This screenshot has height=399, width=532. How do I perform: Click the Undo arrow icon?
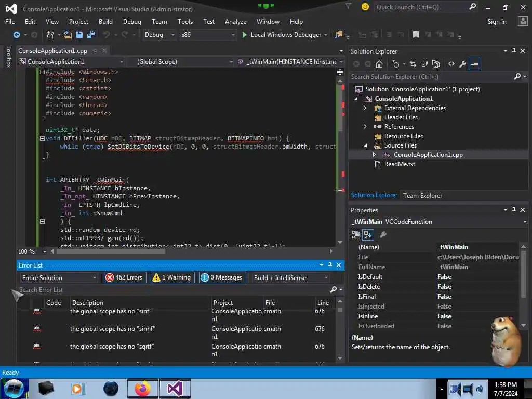(106, 35)
